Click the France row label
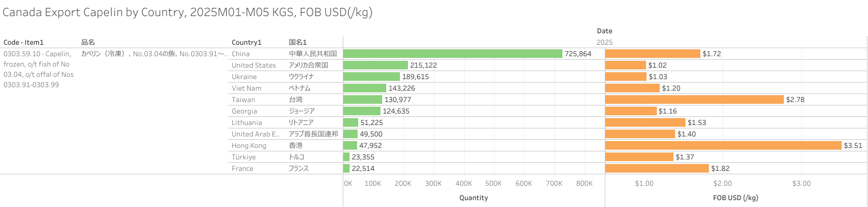Screen dimensions: 868x207 [x=243, y=168]
